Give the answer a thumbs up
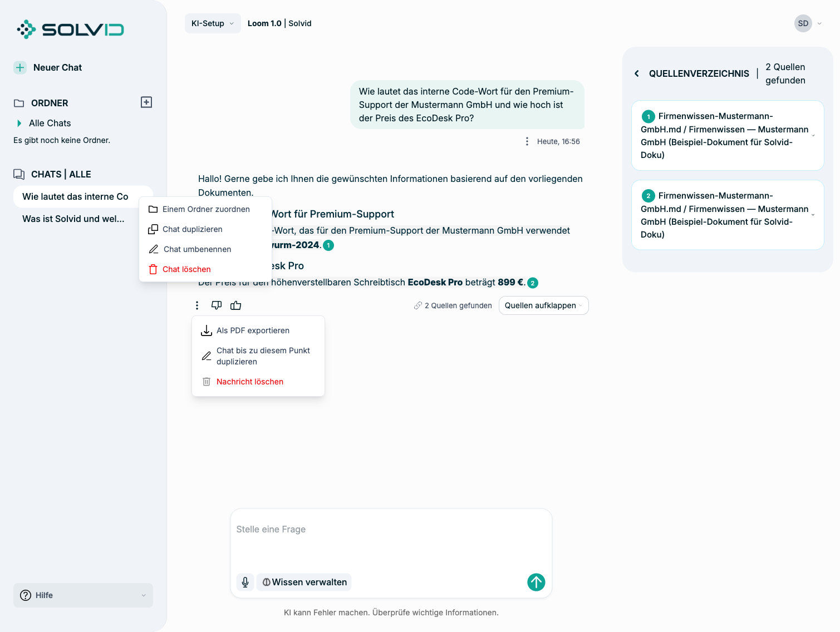 click(236, 305)
